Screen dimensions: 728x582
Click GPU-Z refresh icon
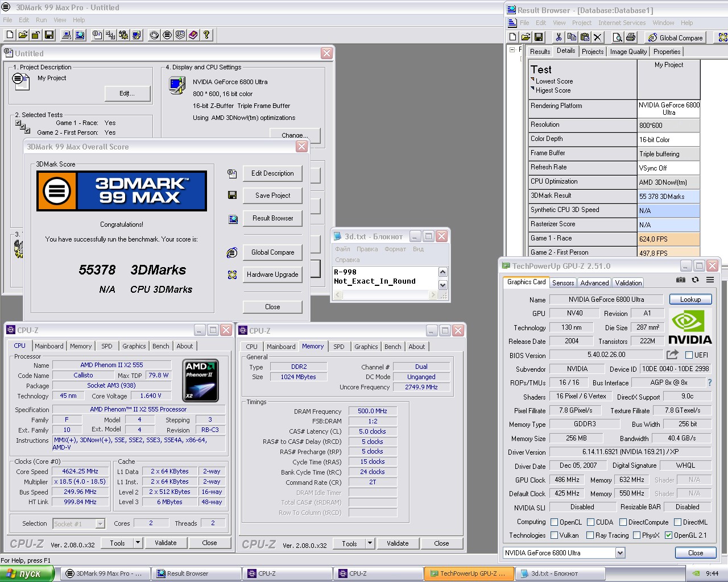pyautogui.click(x=695, y=280)
